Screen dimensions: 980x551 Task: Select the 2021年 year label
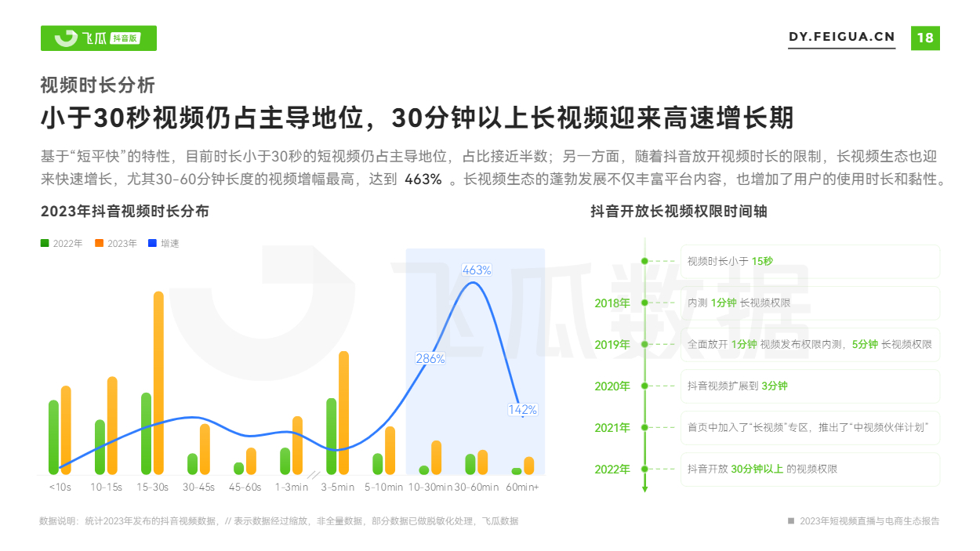click(x=612, y=428)
